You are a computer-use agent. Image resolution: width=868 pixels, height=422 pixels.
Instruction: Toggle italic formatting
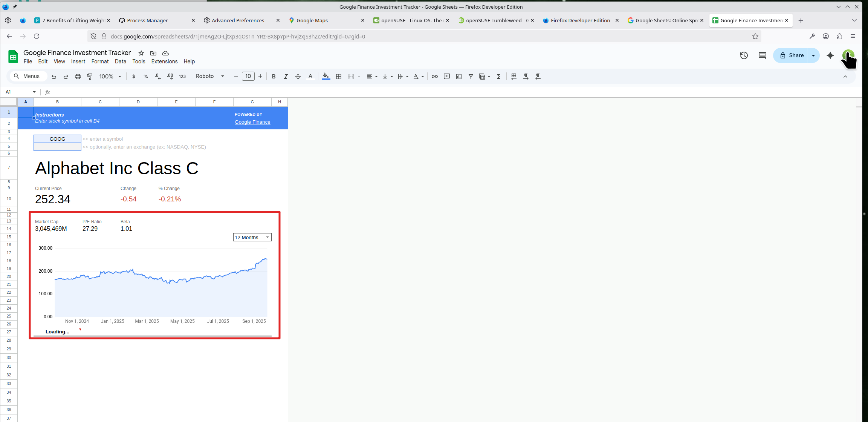tap(286, 77)
